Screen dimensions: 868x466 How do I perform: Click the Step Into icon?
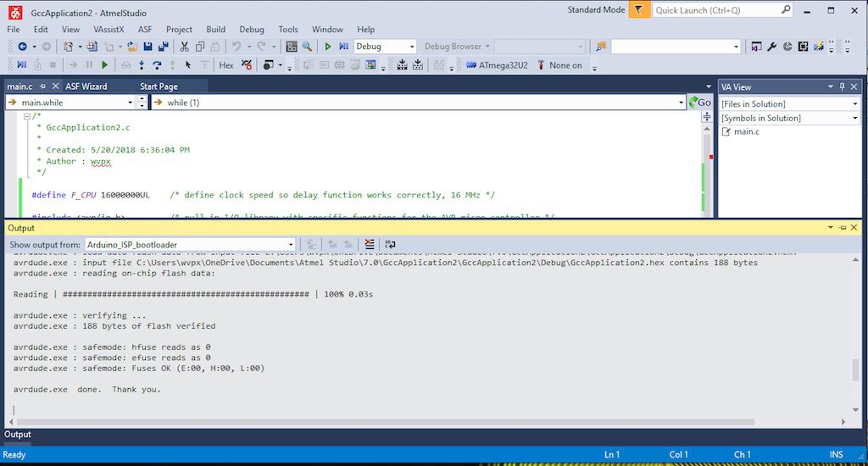click(x=142, y=65)
